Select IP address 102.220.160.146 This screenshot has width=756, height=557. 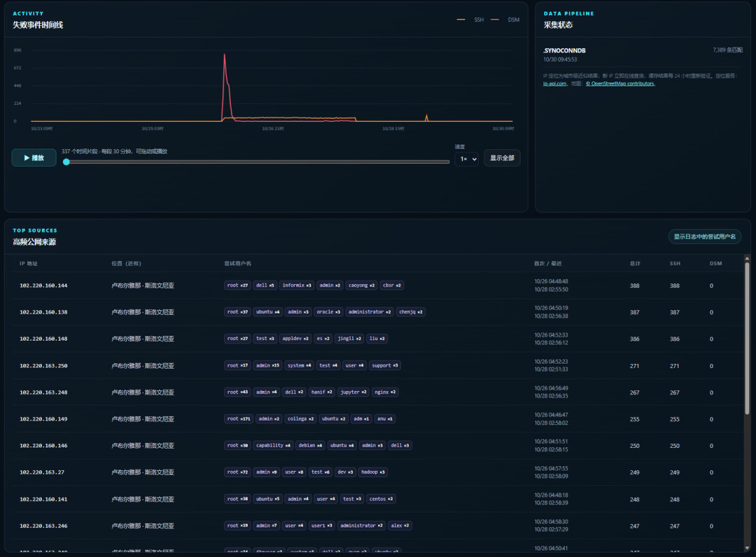(43, 446)
